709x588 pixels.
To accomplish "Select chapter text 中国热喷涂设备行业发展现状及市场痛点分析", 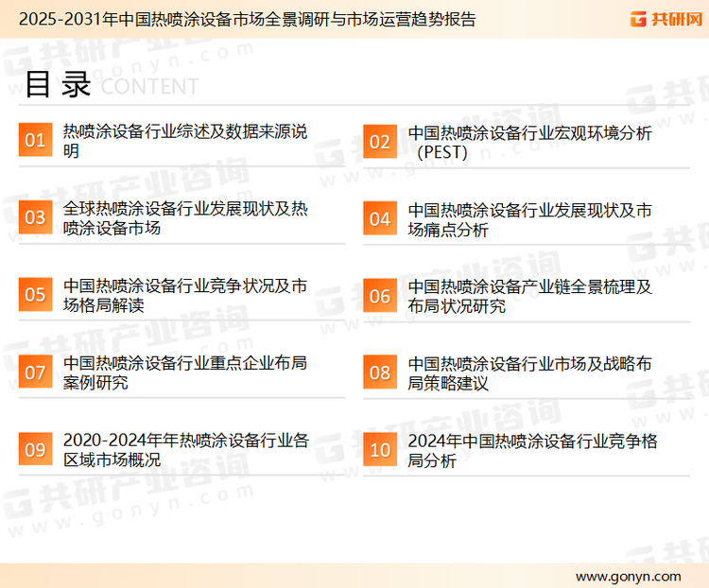I will [x=530, y=220].
